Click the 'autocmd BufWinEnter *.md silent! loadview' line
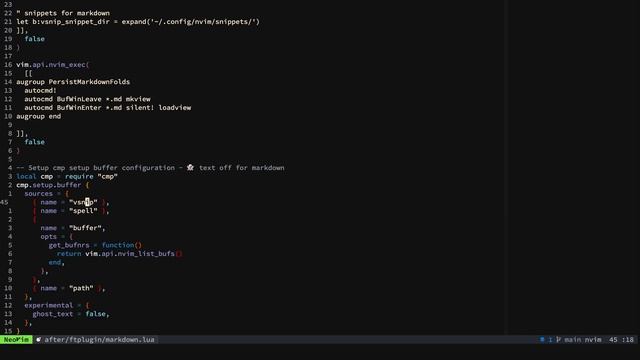Viewport: 640px width, 360px height. click(x=108, y=107)
